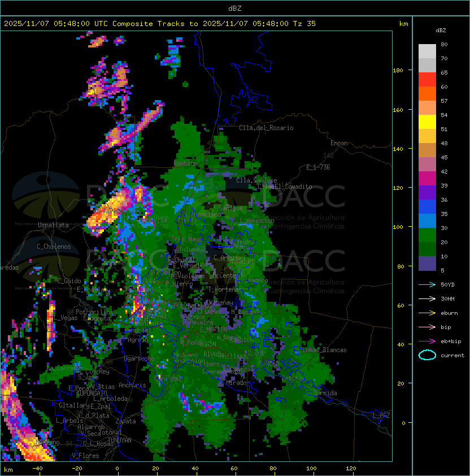Click the 'Uspallata' map label
The image size is (470, 476).
coord(53,225)
